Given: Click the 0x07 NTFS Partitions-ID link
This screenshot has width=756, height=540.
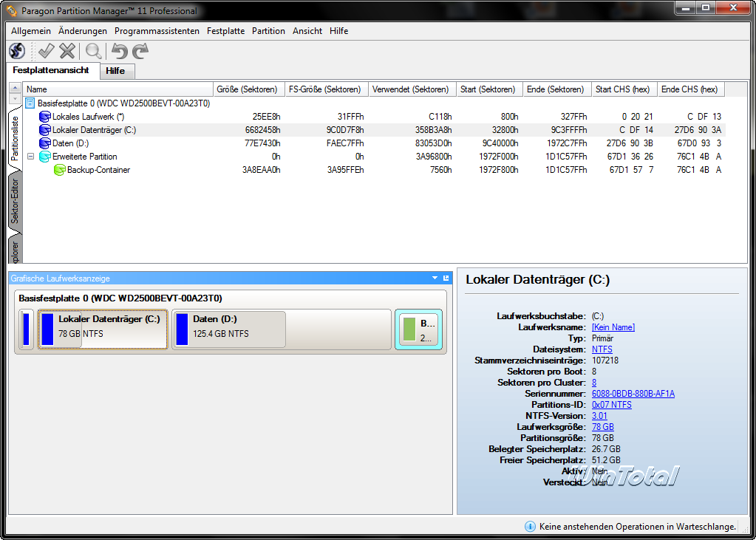Looking at the screenshot, I should pyautogui.click(x=611, y=405).
